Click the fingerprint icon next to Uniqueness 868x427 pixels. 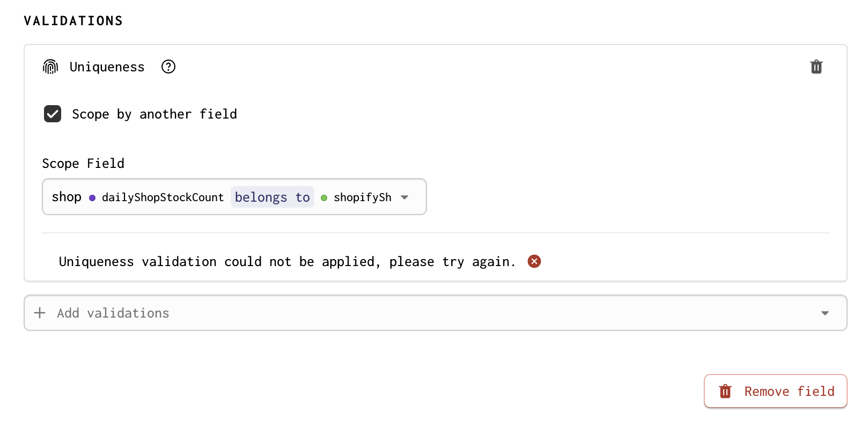50,67
